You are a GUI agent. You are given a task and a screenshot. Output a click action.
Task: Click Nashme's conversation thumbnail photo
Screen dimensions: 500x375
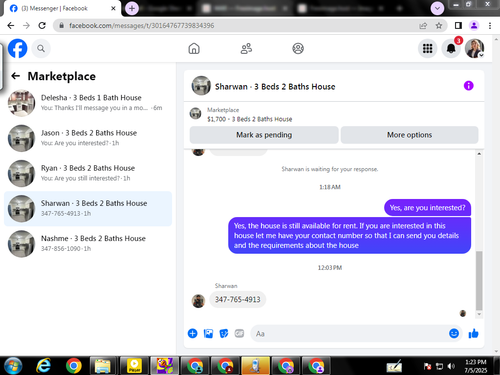(21, 244)
